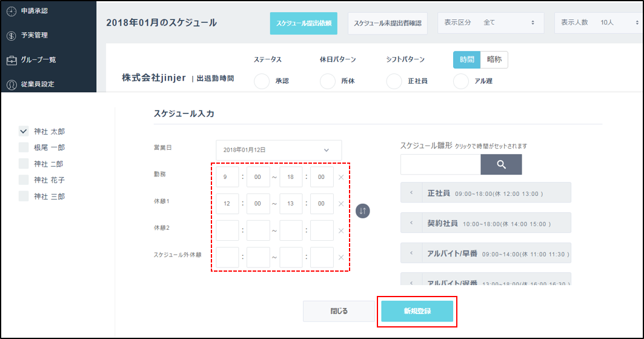Screen dimensions: 644x339
Task: Click the 新規登録 button
Action: click(417, 311)
